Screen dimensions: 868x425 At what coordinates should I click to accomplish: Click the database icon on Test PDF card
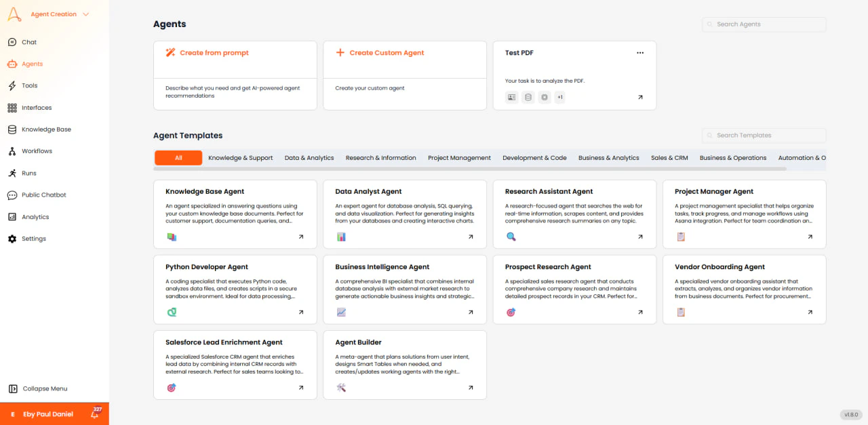(528, 97)
